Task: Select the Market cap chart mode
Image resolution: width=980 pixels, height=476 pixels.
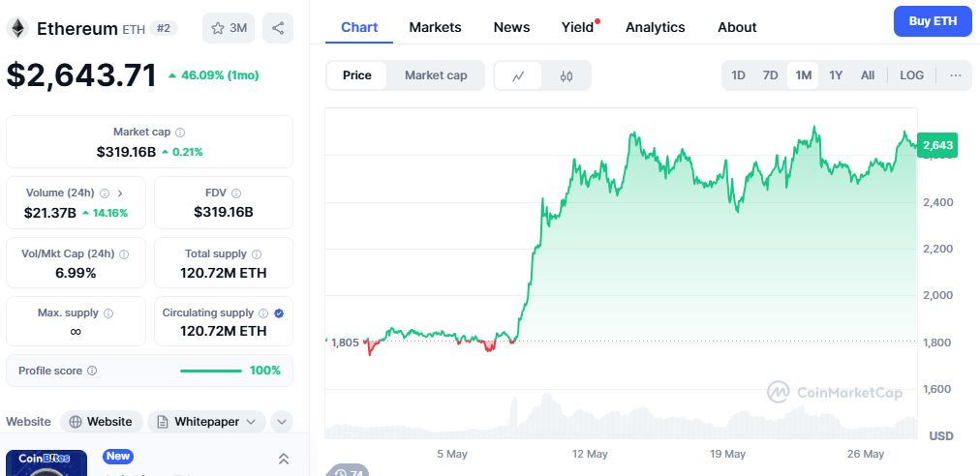Action: [x=436, y=75]
